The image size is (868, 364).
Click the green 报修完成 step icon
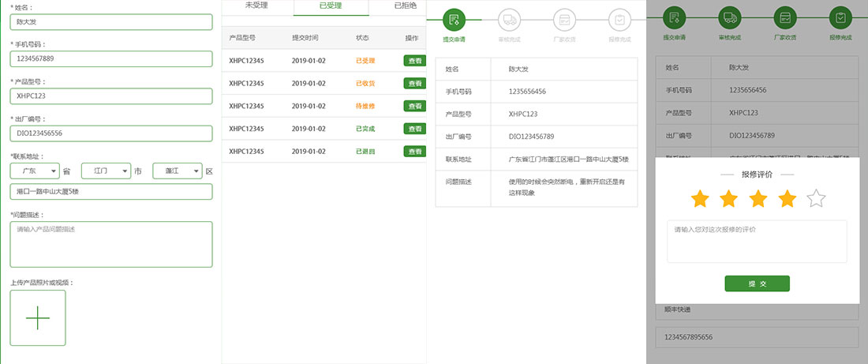[x=840, y=17]
